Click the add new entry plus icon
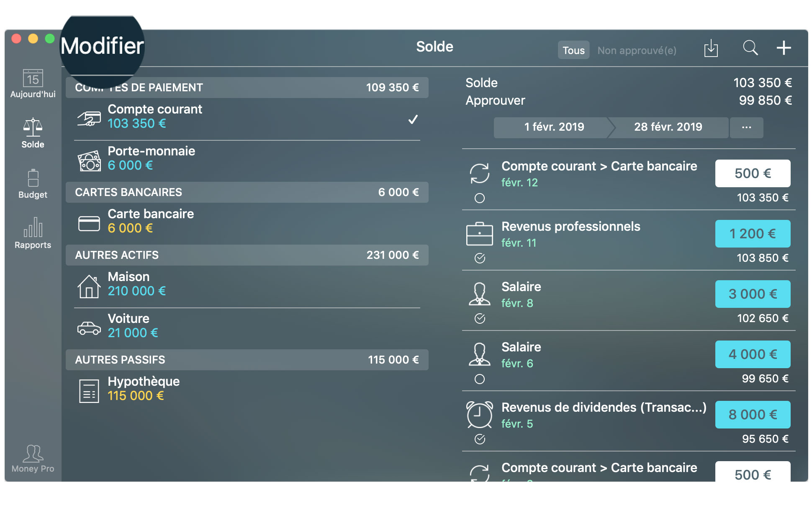 [786, 49]
